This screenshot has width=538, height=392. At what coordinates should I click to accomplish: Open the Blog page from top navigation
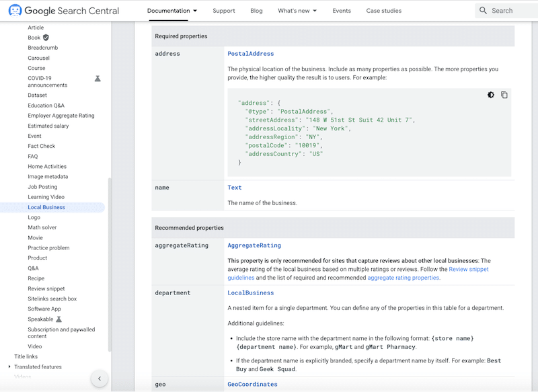pyautogui.click(x=256, y=11)
